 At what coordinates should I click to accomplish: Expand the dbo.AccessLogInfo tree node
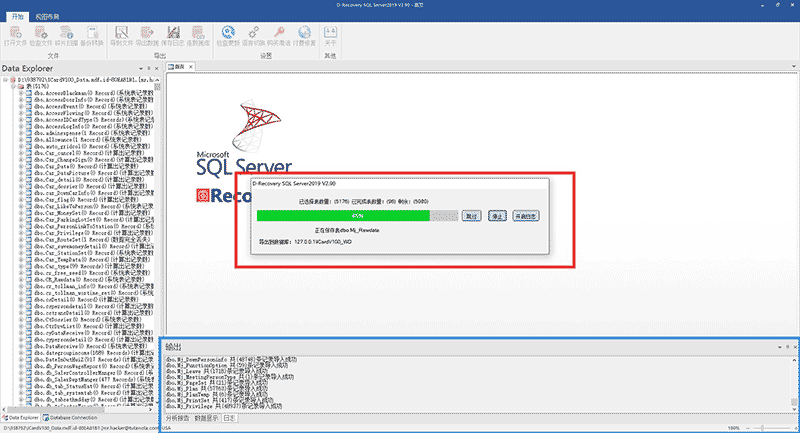coord(21,126)
